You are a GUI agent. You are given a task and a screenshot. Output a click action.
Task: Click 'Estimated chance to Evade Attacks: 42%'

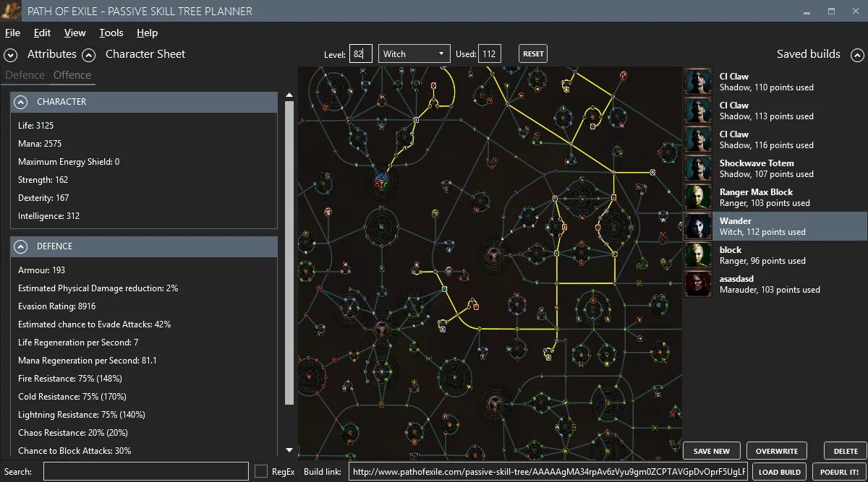[94, 324]
